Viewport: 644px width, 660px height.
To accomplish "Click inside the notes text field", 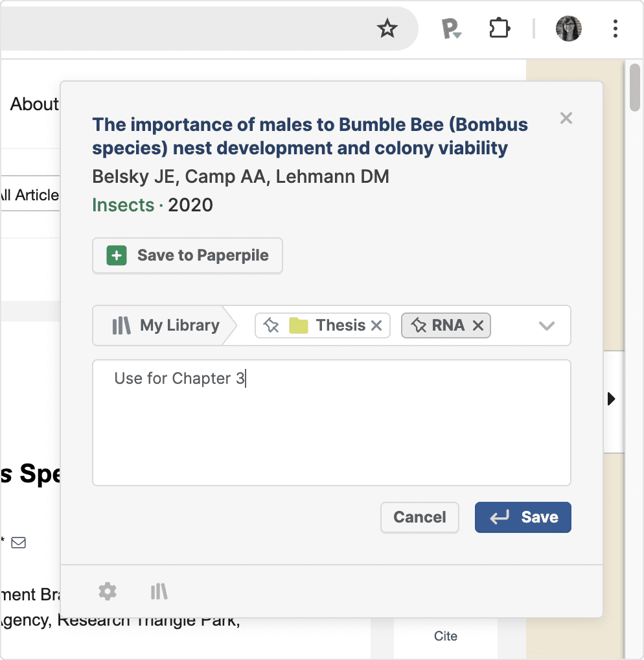I will (x=332, y=428).
